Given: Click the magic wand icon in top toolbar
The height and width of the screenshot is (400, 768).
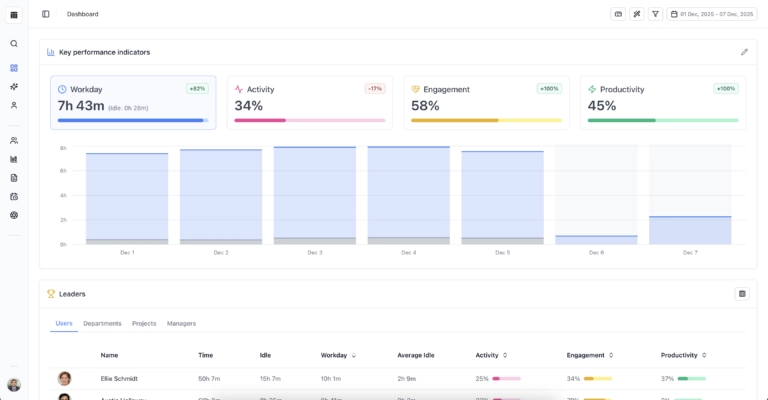Looking at the screenshot, I should (x=637, y=14).
